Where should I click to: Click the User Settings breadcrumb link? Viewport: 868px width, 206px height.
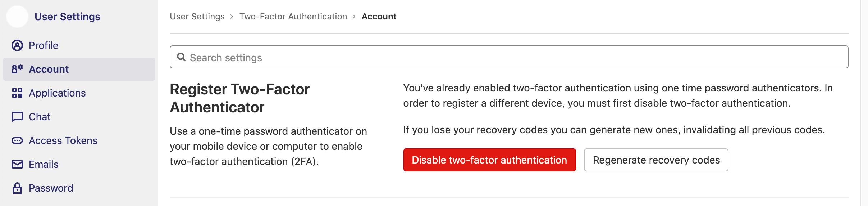(x=197, y=17)
